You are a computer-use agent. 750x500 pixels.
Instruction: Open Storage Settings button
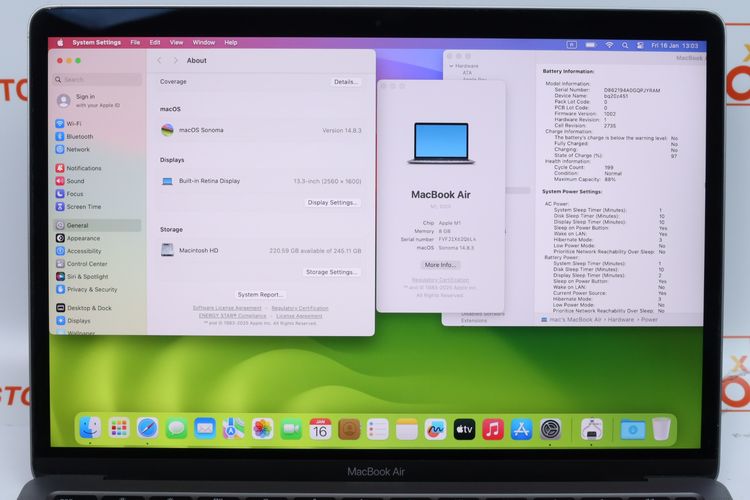(331, 272)
